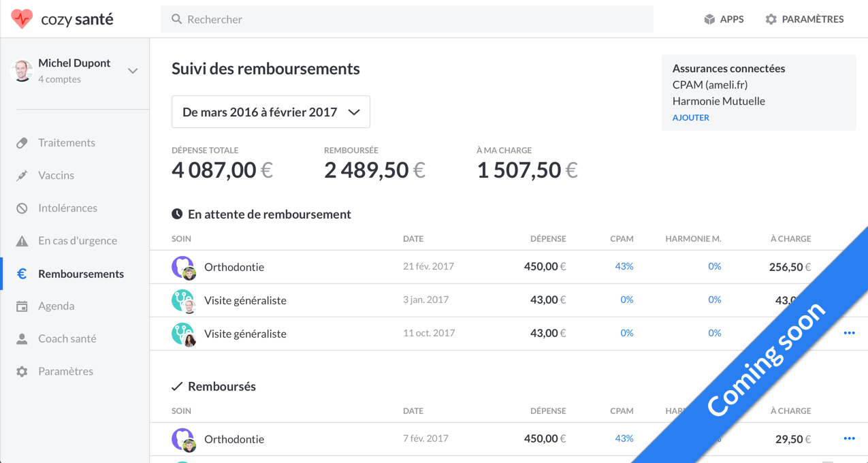Click the checkmark icon beside Remboursés
This screenshot has width=868, height=463.
(177, 386)
